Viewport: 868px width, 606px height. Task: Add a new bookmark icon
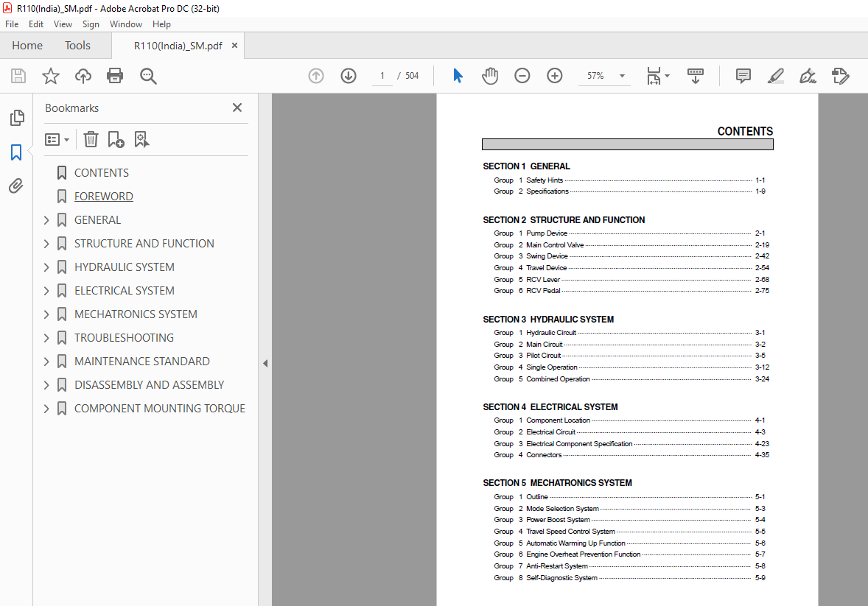(x=116, y=139)
